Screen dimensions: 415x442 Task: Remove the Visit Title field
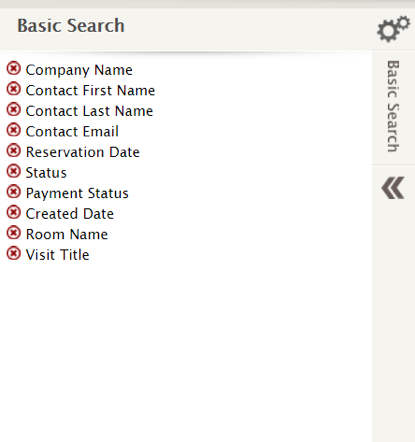point(14,253)
